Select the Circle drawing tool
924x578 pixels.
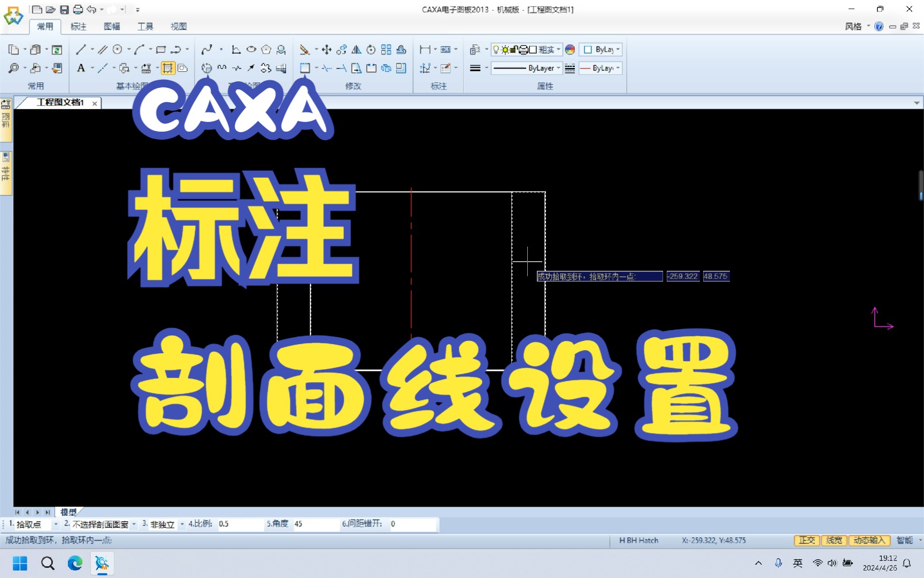pyautogui.click(x=117, y=50)
